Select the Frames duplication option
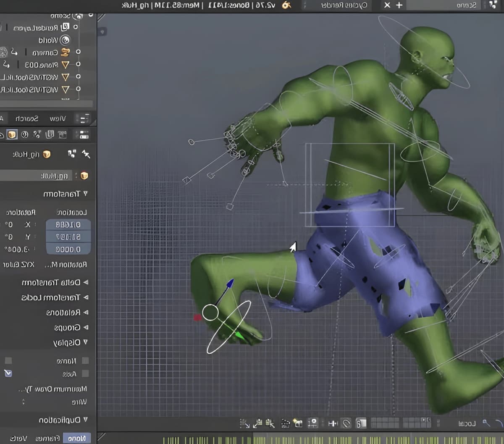Screen dimensions: 504x444 pos(47,439)
